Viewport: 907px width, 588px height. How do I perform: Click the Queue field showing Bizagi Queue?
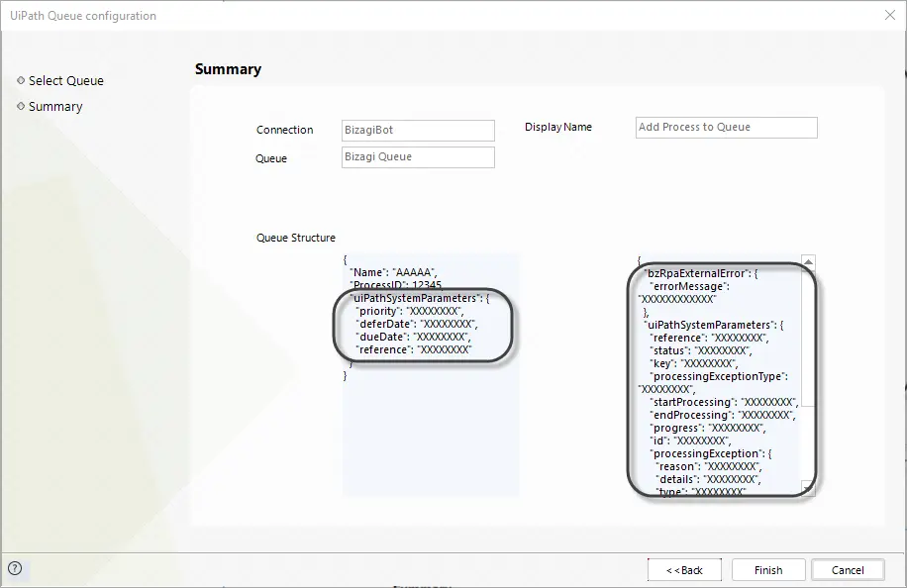[x=418, y=157]
